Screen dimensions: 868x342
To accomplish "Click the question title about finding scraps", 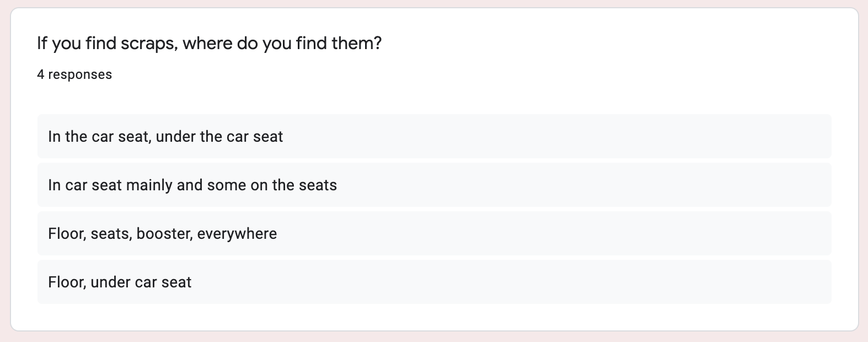I will [x=209, y=43].
